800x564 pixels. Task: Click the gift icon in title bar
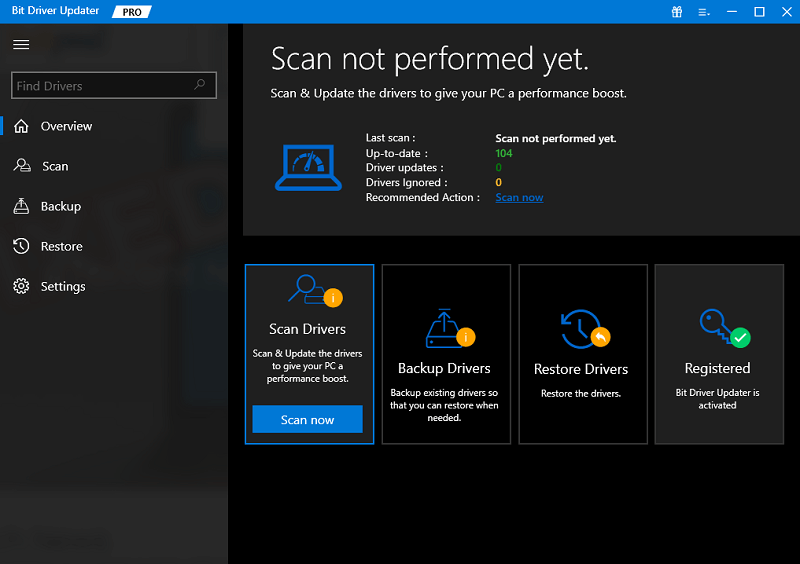pos(678,12)
